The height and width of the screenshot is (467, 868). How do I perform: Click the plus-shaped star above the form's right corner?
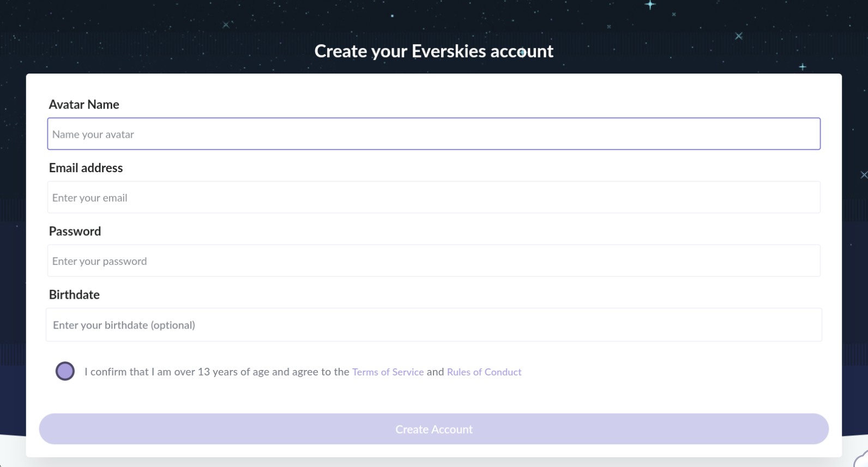pyautogui.click(x=803, y=66)
